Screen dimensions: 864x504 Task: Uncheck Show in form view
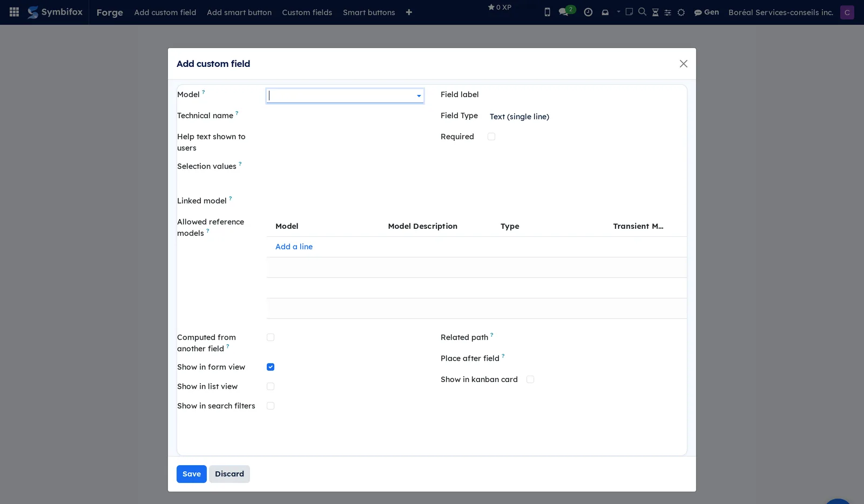(271, 367)
